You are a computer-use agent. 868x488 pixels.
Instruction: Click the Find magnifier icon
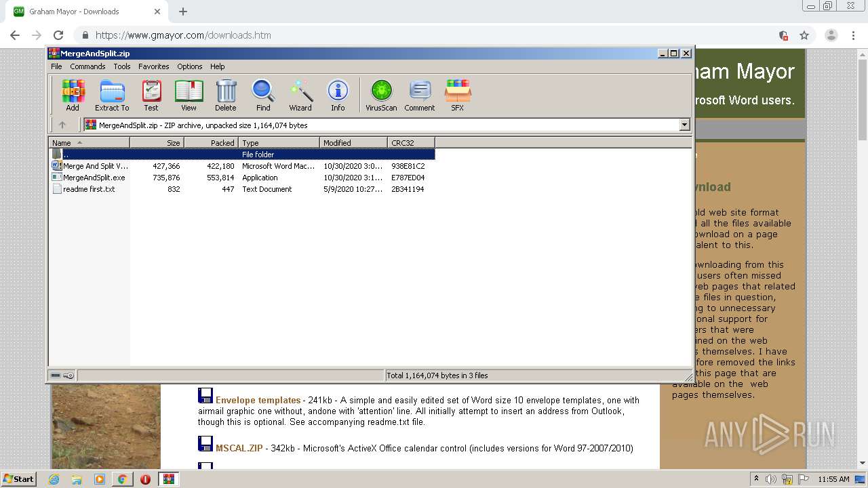pos(263,95)
